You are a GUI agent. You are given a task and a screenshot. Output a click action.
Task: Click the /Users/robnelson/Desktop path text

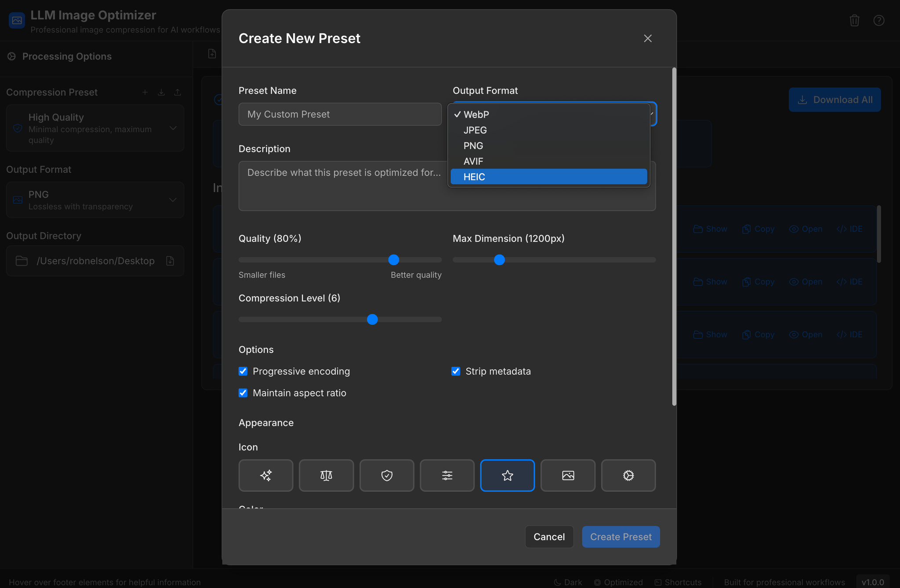click(x=96, y=261)
